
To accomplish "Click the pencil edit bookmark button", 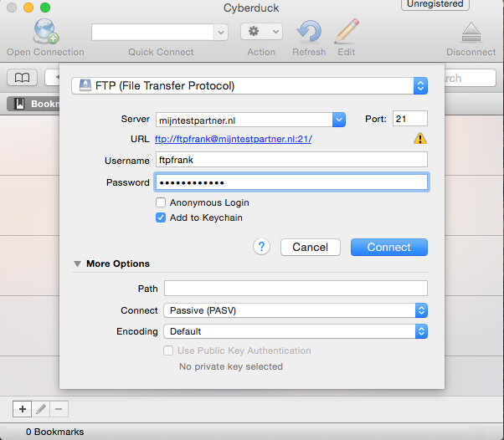I will 41,409.
